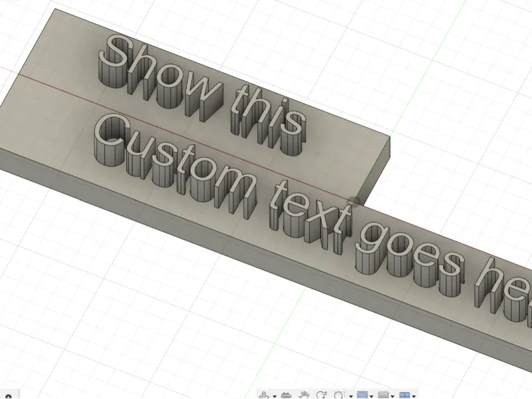Open the Grid and Snaps icon

[x=384, y=395]
